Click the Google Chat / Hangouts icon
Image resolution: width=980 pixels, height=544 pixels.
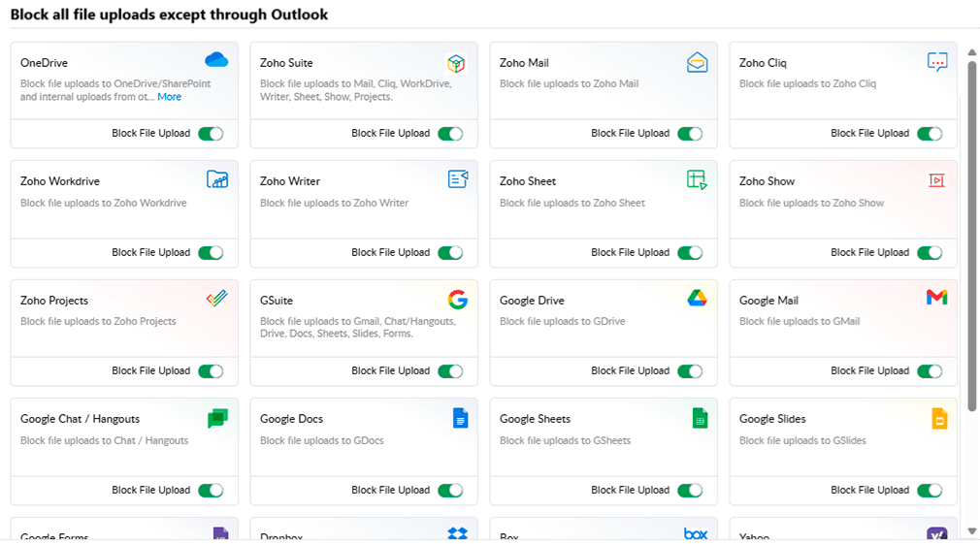217,418
